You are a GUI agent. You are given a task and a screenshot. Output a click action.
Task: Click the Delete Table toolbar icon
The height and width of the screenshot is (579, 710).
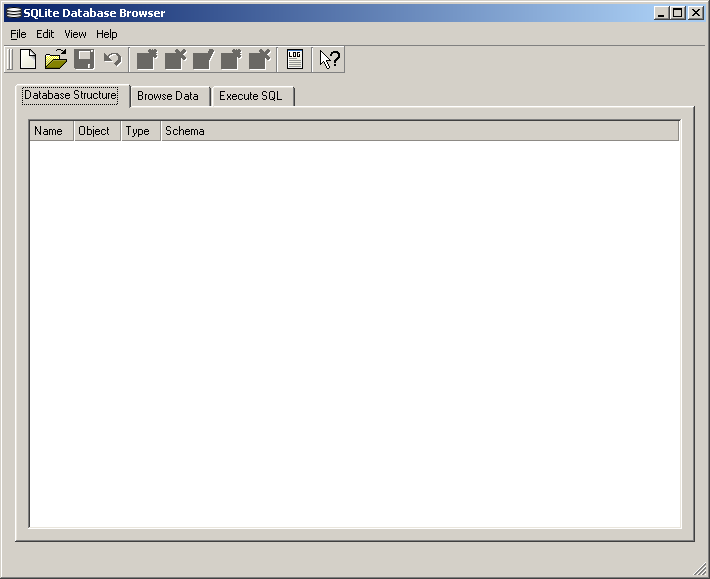tap(175, 59)
